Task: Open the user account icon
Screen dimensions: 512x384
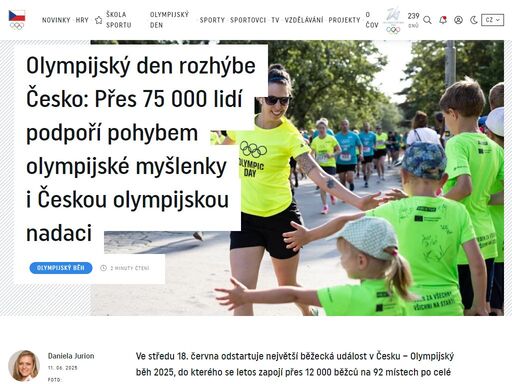Action: pyautogui.click(x=458, y=20)
